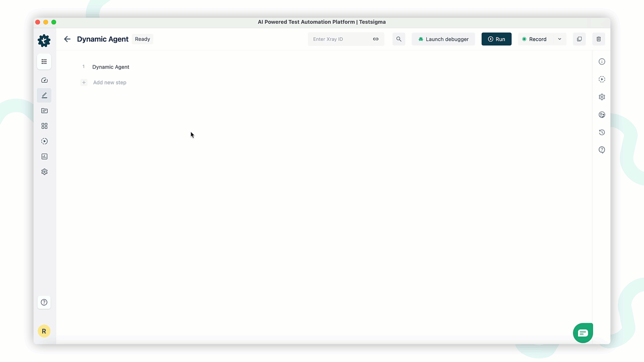The width and height of the screenshot is (644, 362).
Task: Open the reports bar chart icon
Action: 44,157
